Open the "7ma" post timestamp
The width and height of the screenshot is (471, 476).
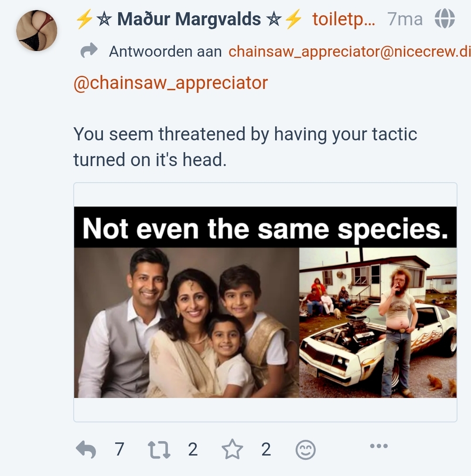click(405, 19)
